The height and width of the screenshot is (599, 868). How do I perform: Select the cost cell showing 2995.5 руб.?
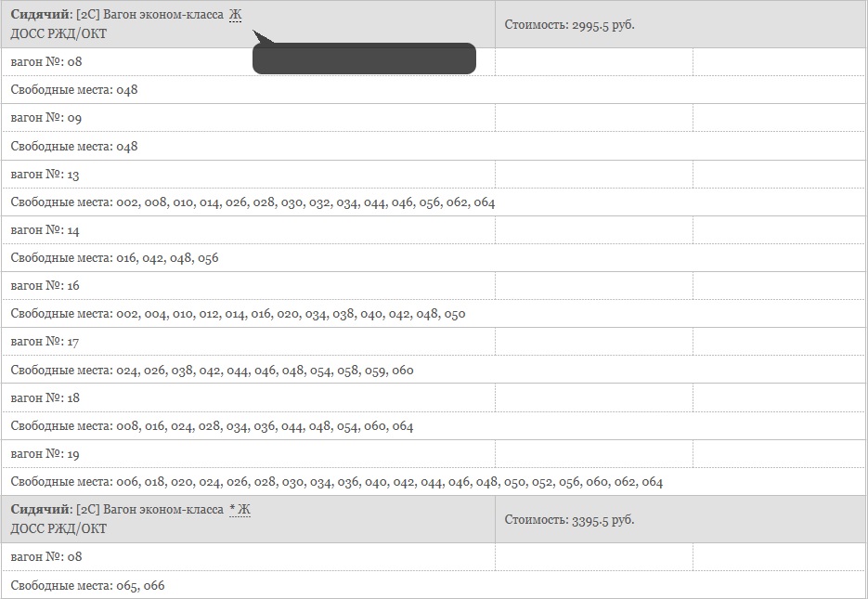(x=681, y=24)
